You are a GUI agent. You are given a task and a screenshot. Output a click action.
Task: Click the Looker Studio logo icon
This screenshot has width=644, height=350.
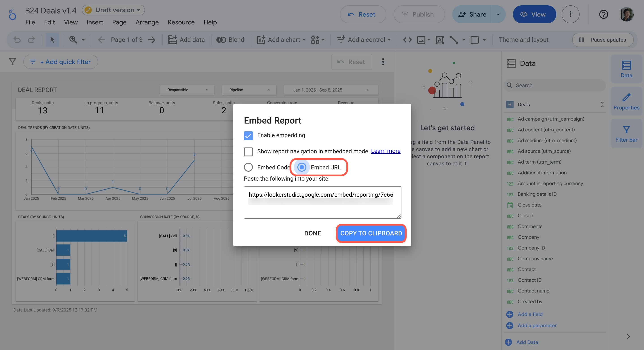point(12,15)
